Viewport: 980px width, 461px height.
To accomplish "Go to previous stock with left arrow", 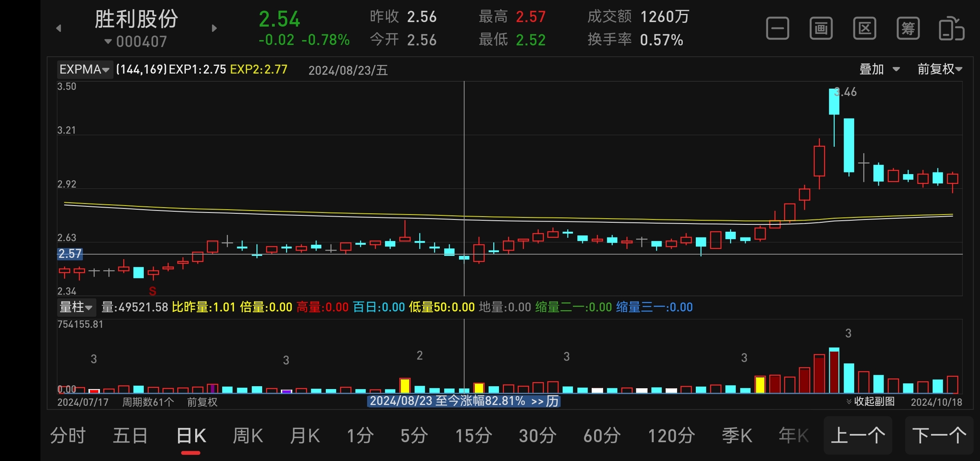I will pos(59,28).
